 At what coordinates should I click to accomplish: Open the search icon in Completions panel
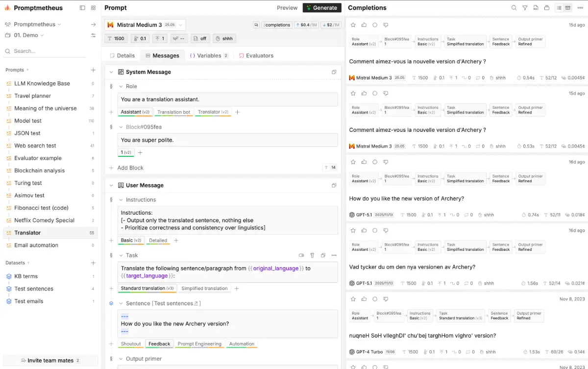514,8
